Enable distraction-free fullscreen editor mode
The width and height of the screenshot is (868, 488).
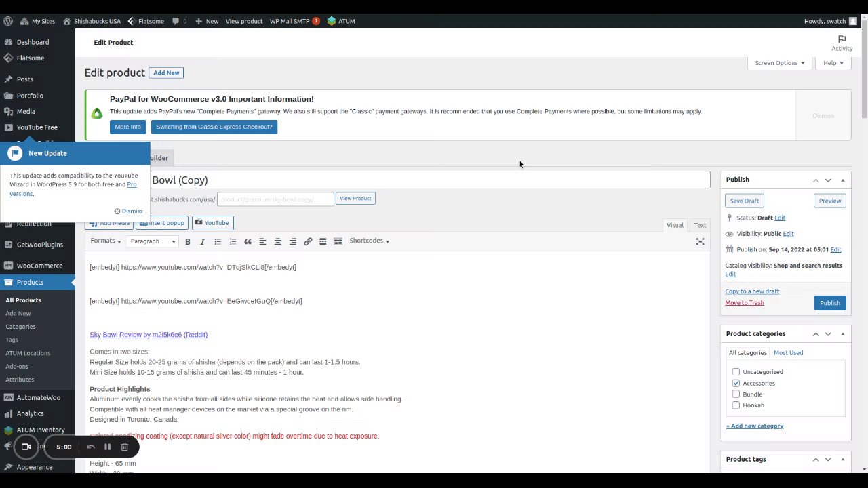click(x=700, y=241)
